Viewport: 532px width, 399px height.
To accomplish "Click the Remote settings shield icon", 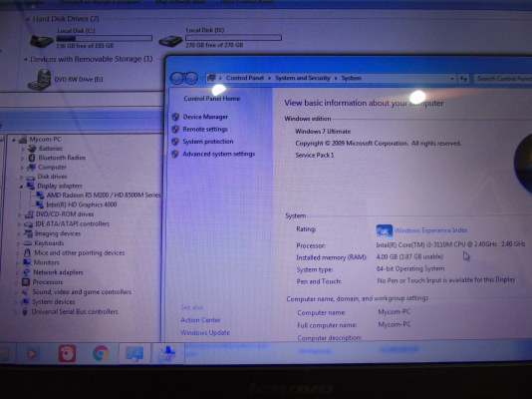I will tap(175, 129).
